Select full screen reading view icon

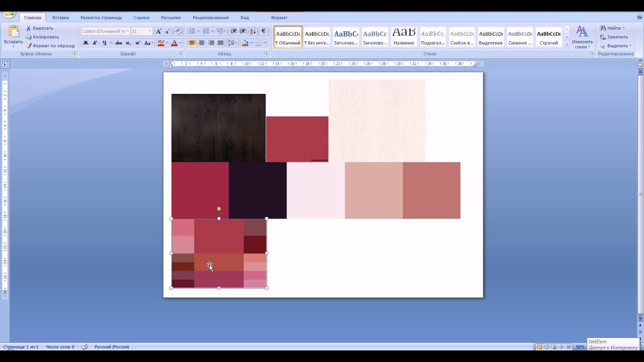(546, 347)
